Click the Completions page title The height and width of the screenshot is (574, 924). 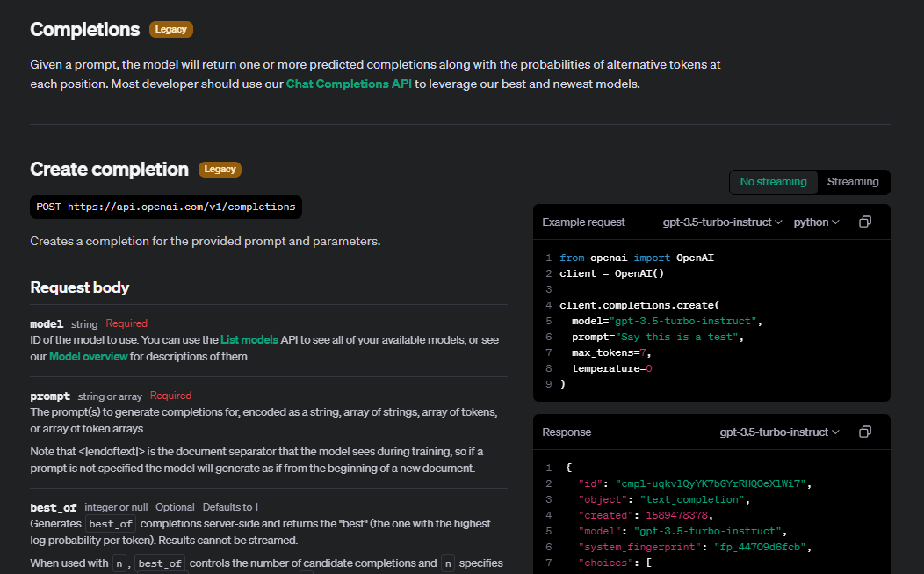coord(84,29)
